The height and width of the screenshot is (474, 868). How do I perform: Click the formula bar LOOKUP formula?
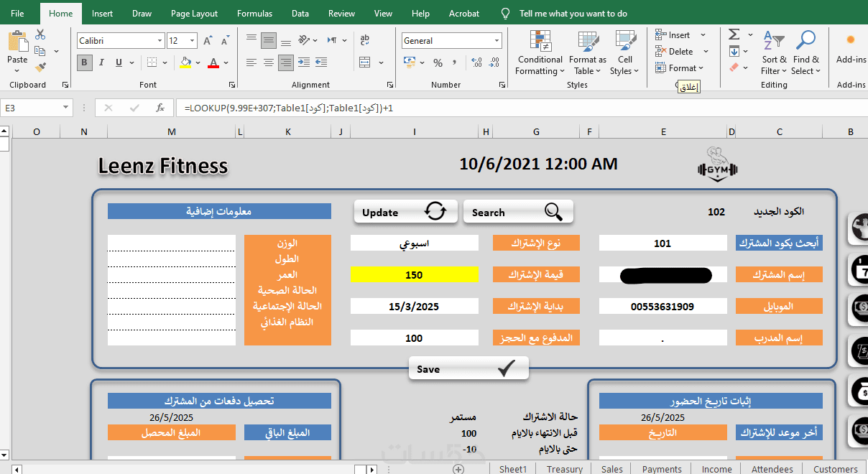pyautogui.click(x=289, y=108)
